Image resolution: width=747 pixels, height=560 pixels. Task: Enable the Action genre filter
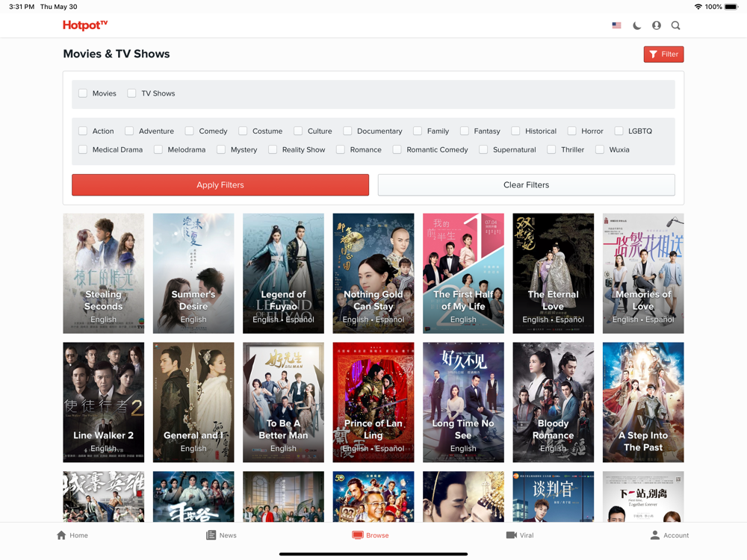point(83,131)
